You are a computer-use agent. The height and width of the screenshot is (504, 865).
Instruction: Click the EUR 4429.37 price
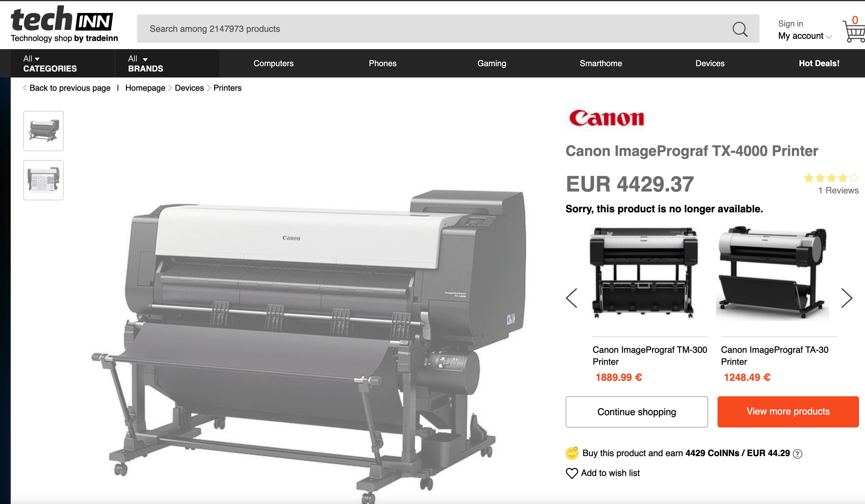click(x=630, y=184)
